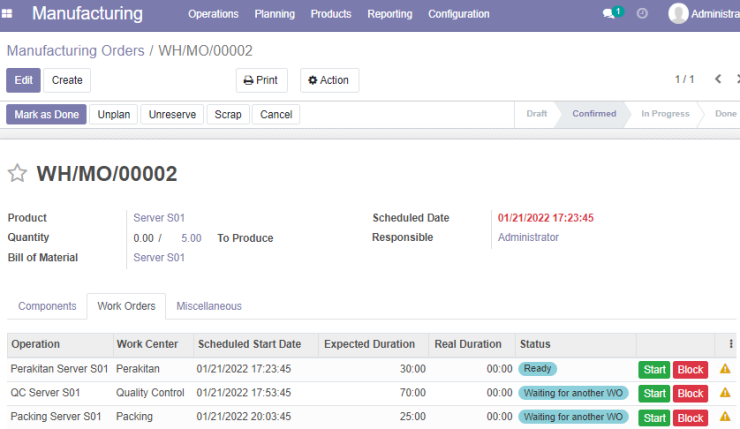The image size is (740, 429).
Task: Open warning icon on QC Server S01 row
Action: tap(725, 393)
